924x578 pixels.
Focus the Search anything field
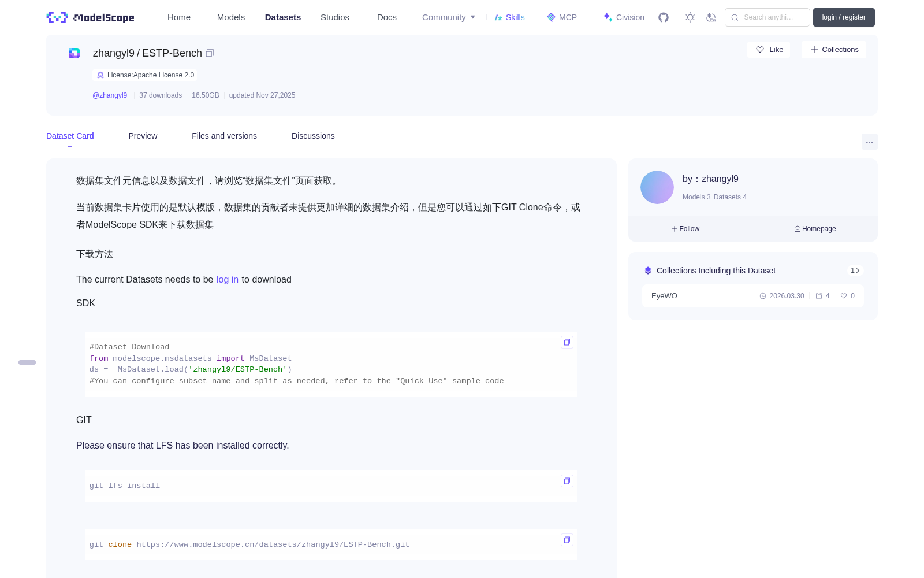point(767,17)
